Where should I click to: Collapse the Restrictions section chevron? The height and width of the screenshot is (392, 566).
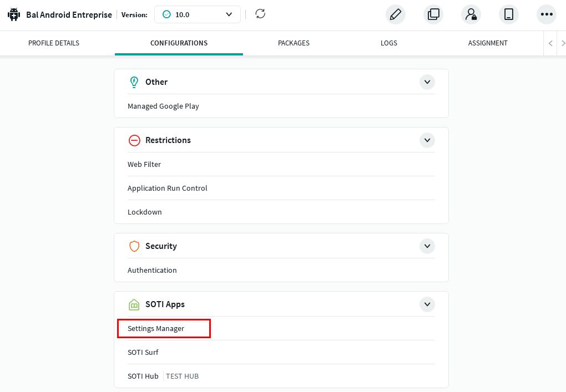tap(427, 140)
